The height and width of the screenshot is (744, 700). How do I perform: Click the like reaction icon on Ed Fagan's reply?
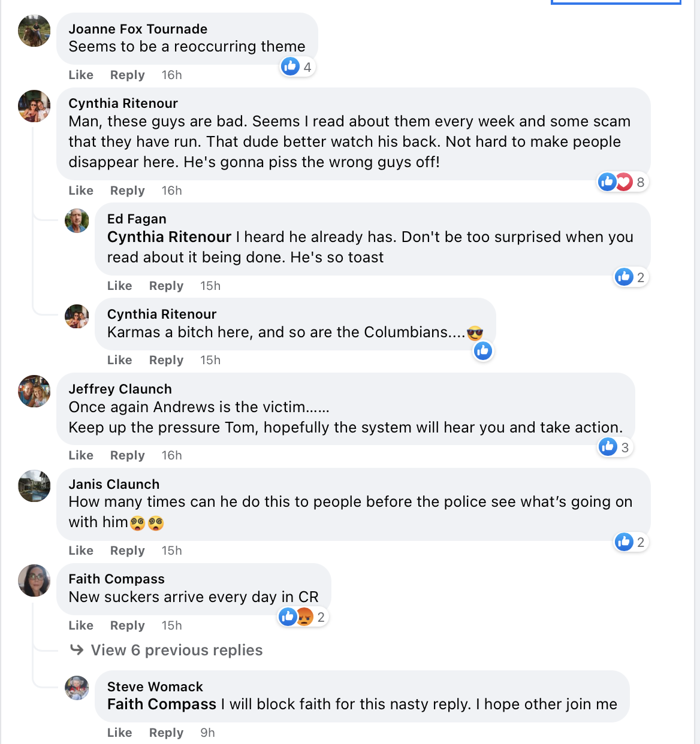click(624, 277)
